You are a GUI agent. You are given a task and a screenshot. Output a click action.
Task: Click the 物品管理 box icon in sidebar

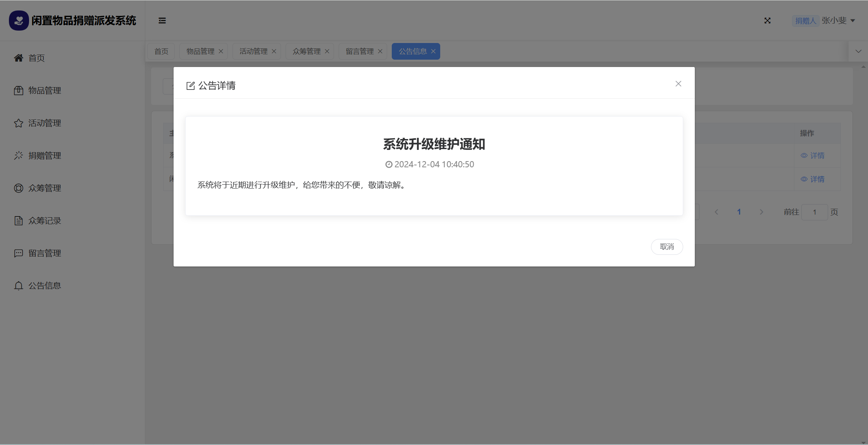pyautogui.click(x=19, y=91)
